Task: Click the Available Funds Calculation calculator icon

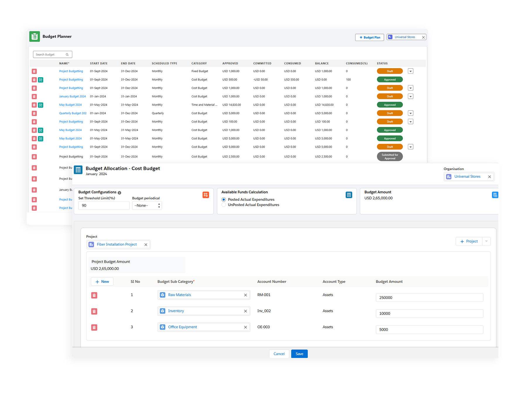Action: (349, 195)
